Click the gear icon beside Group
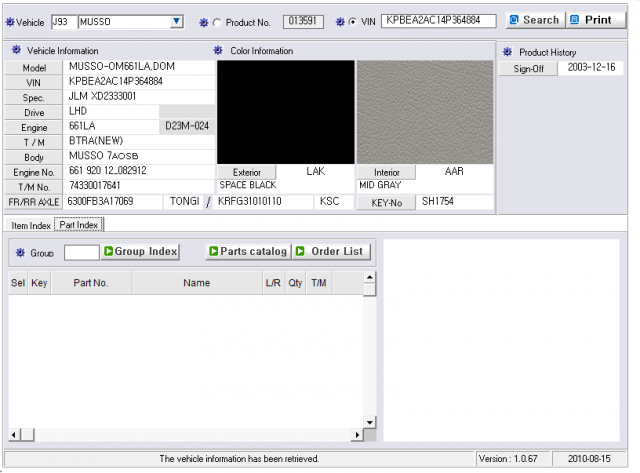 point(20,253)
